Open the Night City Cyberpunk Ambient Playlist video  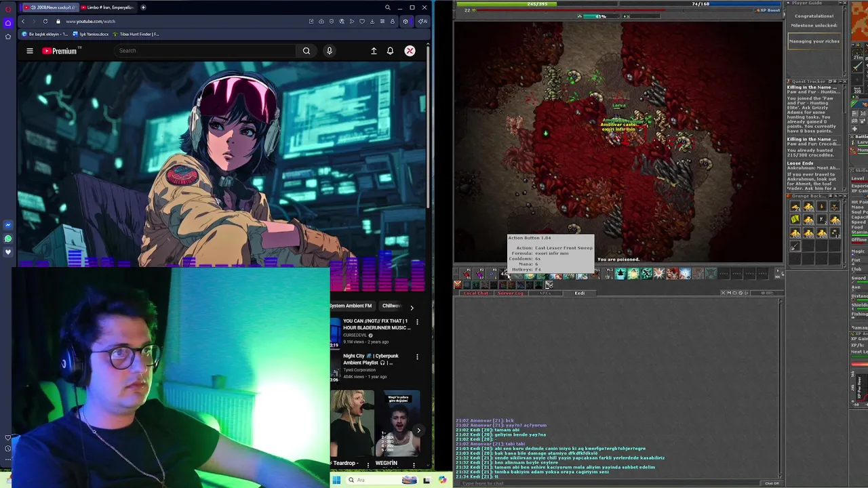point(370,359)
